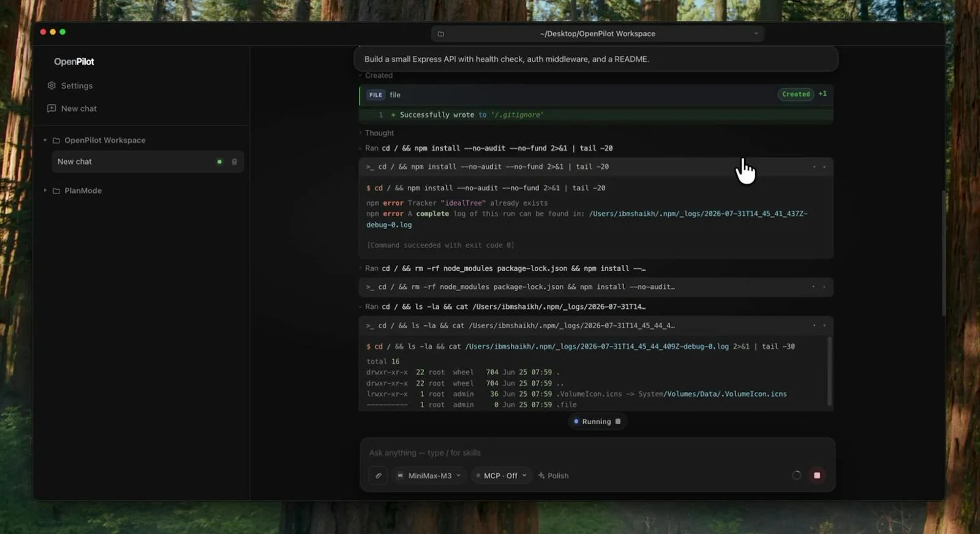Click the debug-0.log path link in npm error output
Viewport: 980px width, 534px height.
tap(587, 219)
